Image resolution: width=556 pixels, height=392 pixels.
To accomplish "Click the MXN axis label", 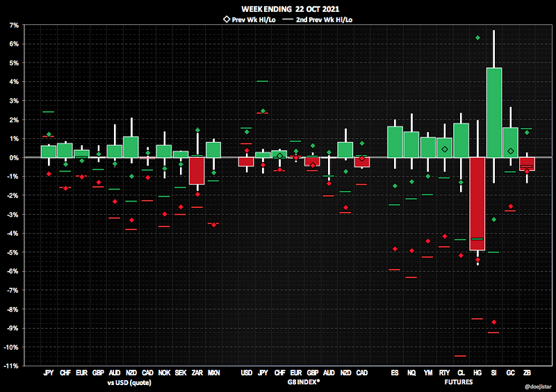I will tap(213, 373).
